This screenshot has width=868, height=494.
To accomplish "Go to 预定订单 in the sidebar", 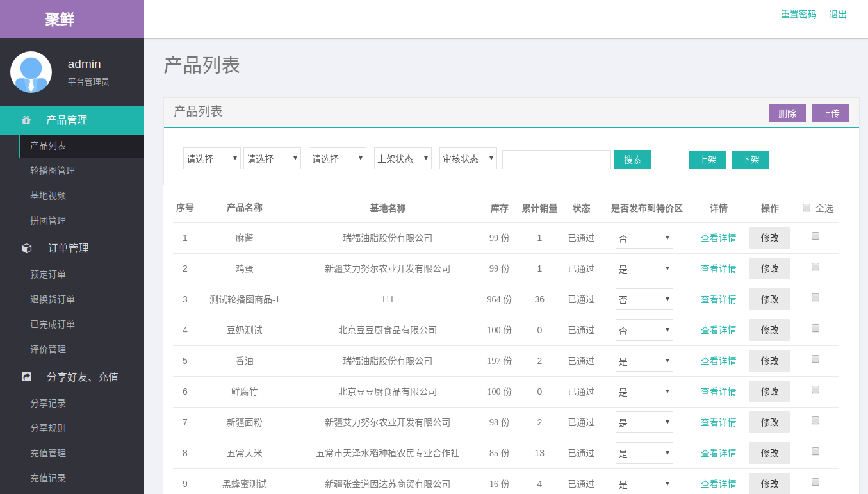I will pyautogui.click(x=48, y=274).
